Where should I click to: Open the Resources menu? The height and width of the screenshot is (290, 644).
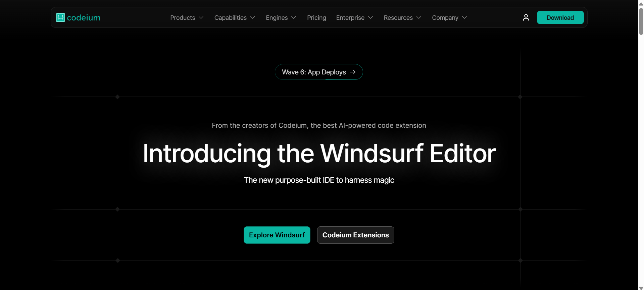pos(402,18)
